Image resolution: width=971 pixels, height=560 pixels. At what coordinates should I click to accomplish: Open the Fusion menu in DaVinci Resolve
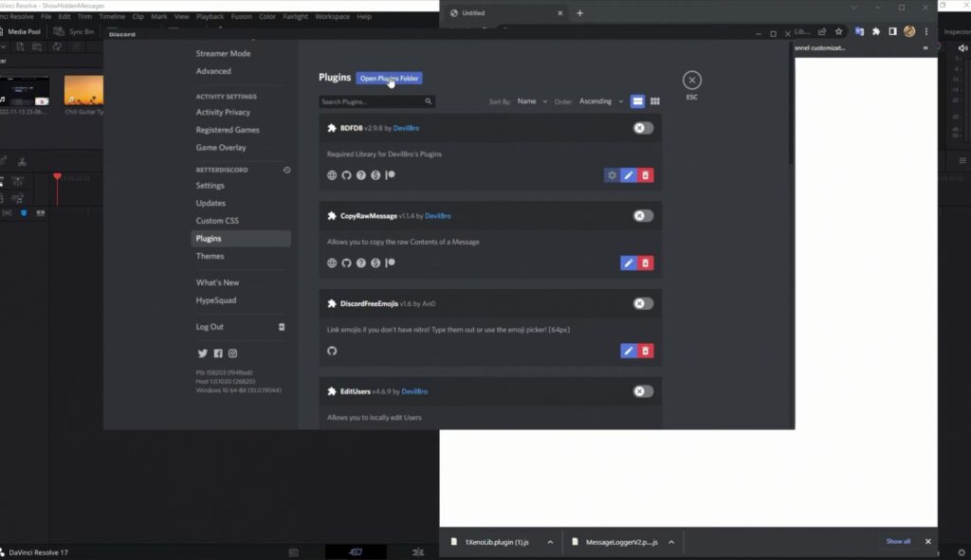242,17
